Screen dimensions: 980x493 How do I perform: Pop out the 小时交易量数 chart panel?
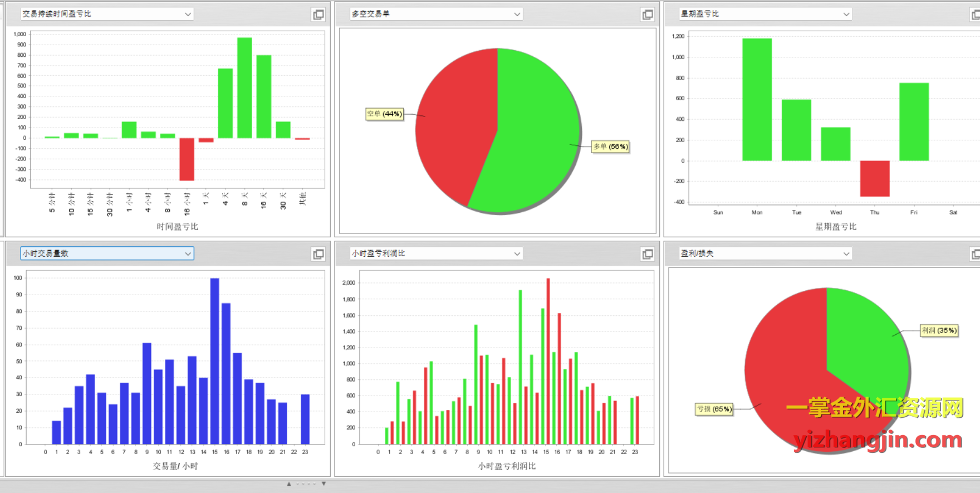(x=318, y=254)
